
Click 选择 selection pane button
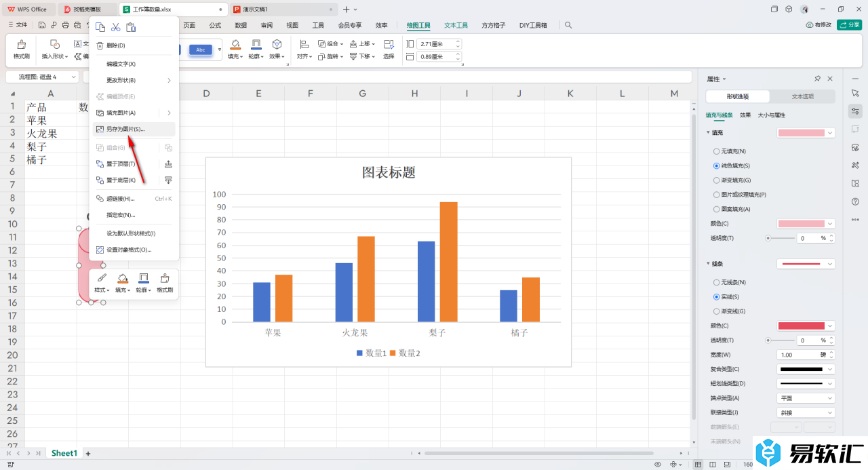point(389,50)
